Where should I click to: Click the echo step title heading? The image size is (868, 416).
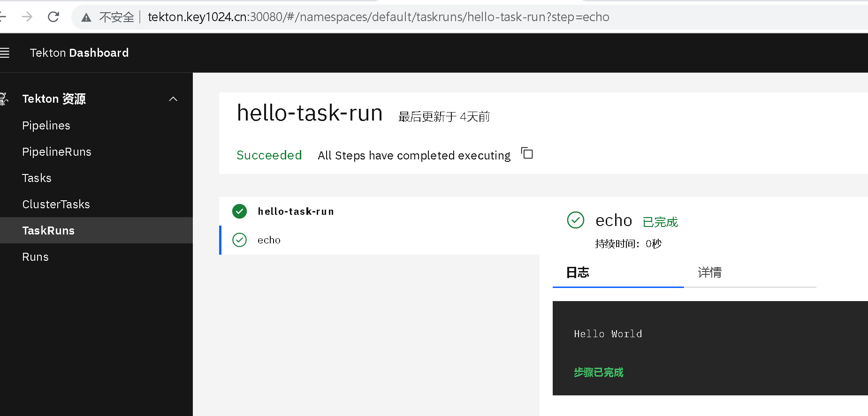click(x=614, y=220)
